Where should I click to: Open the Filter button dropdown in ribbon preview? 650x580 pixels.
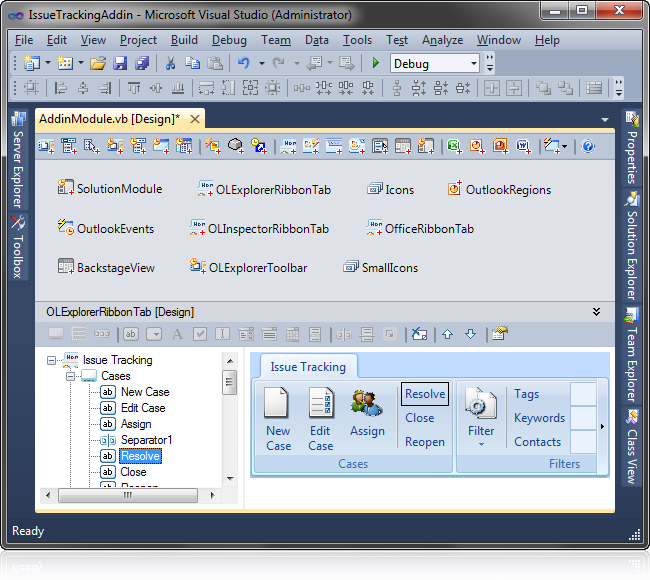click(481, 444)
